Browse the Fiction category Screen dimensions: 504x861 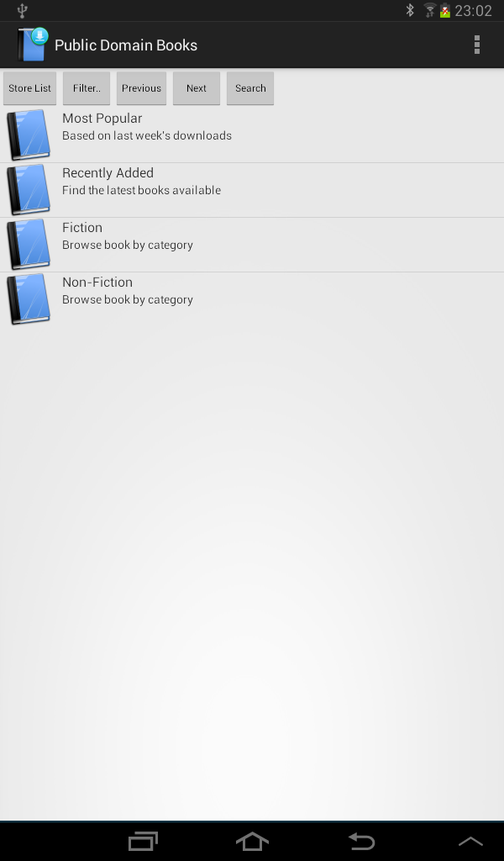252,245
